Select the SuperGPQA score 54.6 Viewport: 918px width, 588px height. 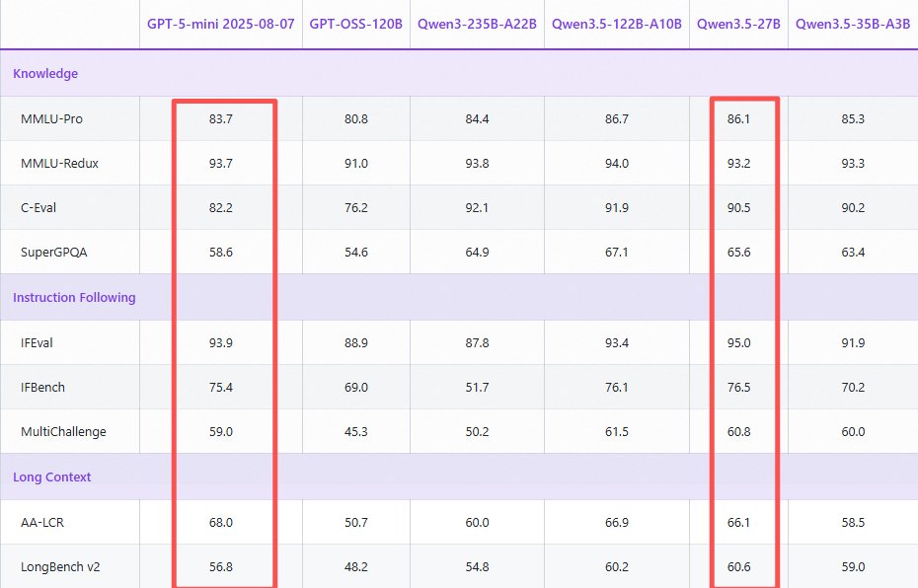(x=356, y=253)
